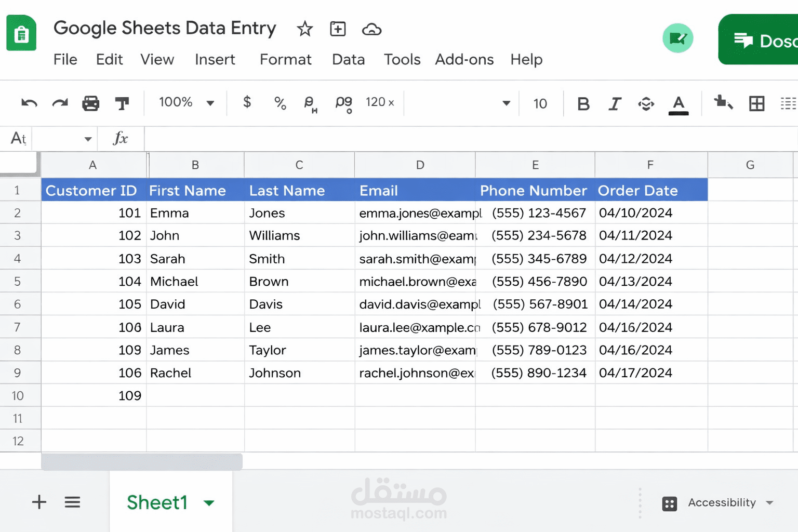Click the move-to-folder icon beside the star
Viewport: 798px width, 532px height.
(338, 29)
